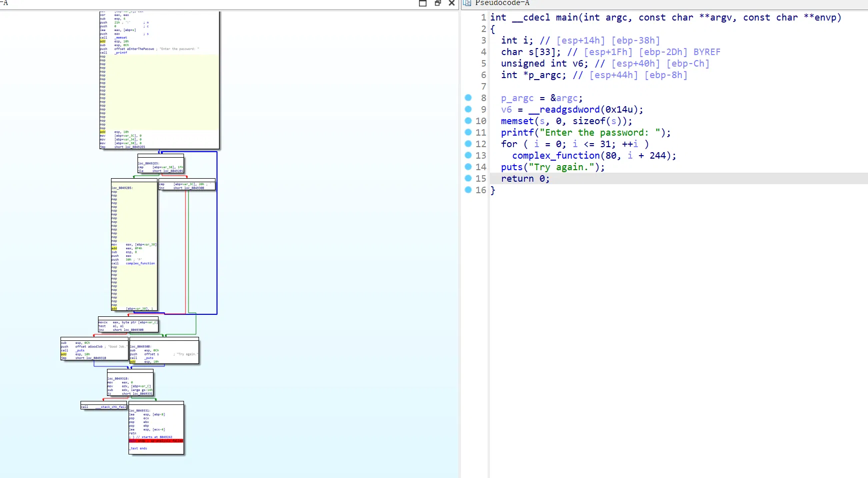
Task: Click the printf call in pseudocode
Action: tap(517, 133)
